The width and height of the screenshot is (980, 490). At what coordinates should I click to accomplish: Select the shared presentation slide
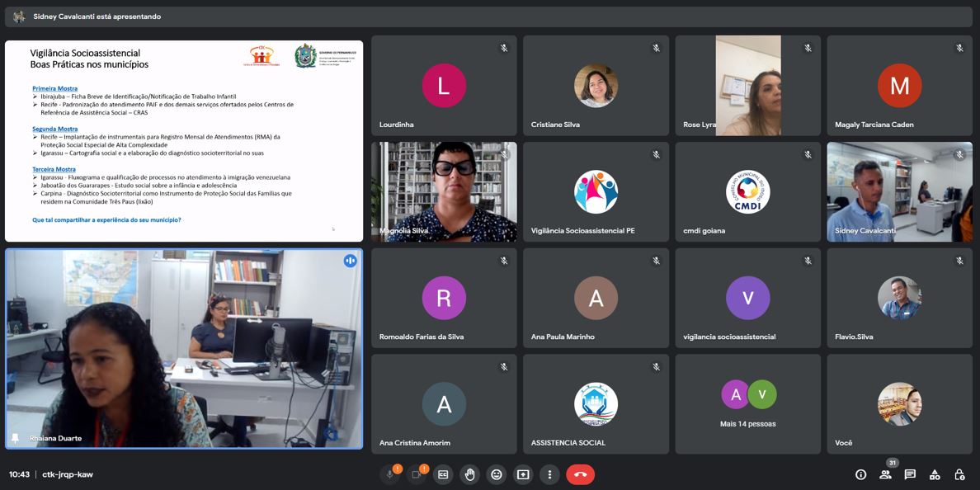coord(184,141)
